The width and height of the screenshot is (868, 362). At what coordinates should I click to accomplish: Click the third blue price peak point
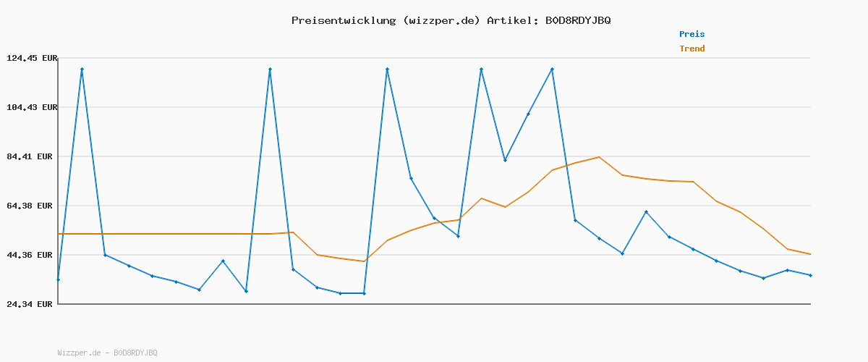388,70
